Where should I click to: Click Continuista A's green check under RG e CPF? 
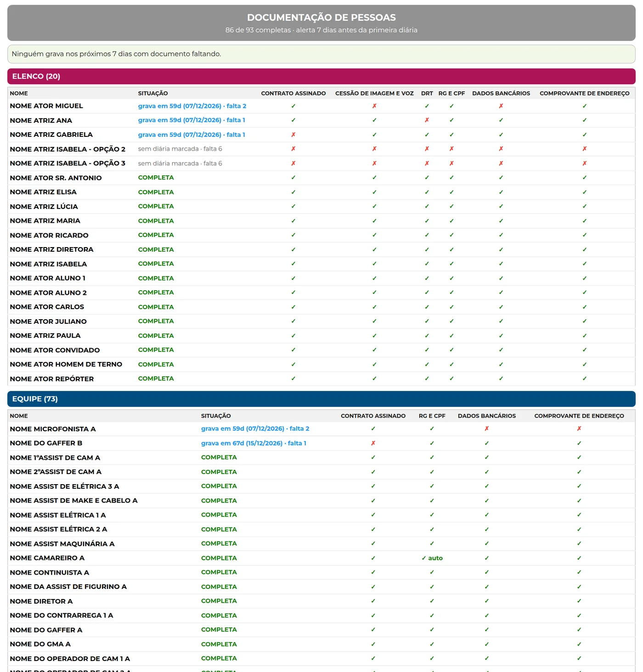point(432,572)
